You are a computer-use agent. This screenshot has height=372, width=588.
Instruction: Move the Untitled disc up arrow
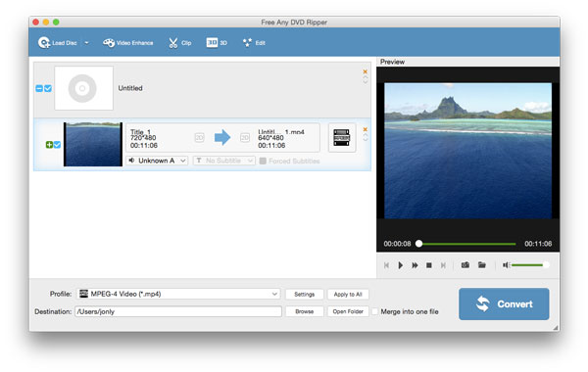366,77
